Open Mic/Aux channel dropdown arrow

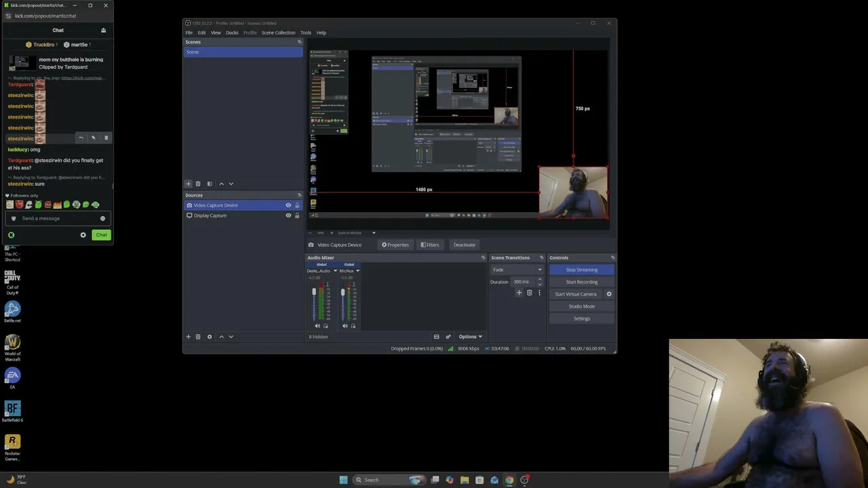(357, 271)
